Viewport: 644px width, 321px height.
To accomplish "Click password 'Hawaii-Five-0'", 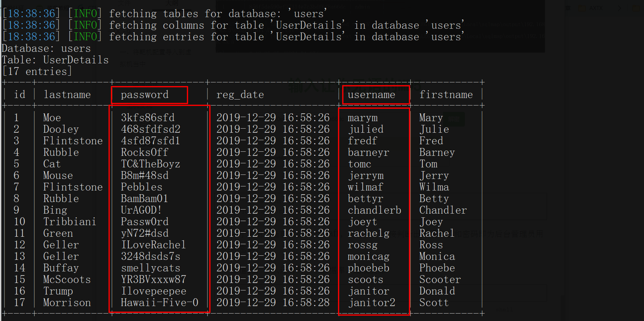I will [x=160, y=303].
